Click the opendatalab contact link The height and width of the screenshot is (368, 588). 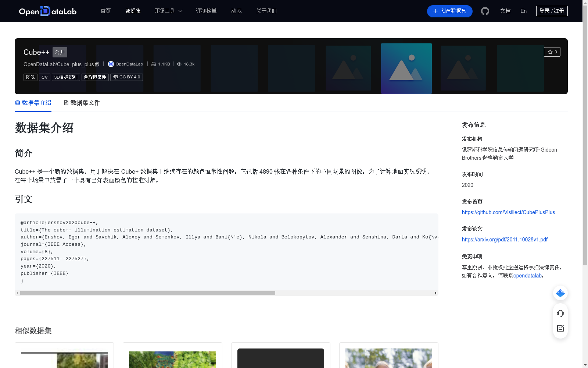pyautogui.click(x=527, y=276)
